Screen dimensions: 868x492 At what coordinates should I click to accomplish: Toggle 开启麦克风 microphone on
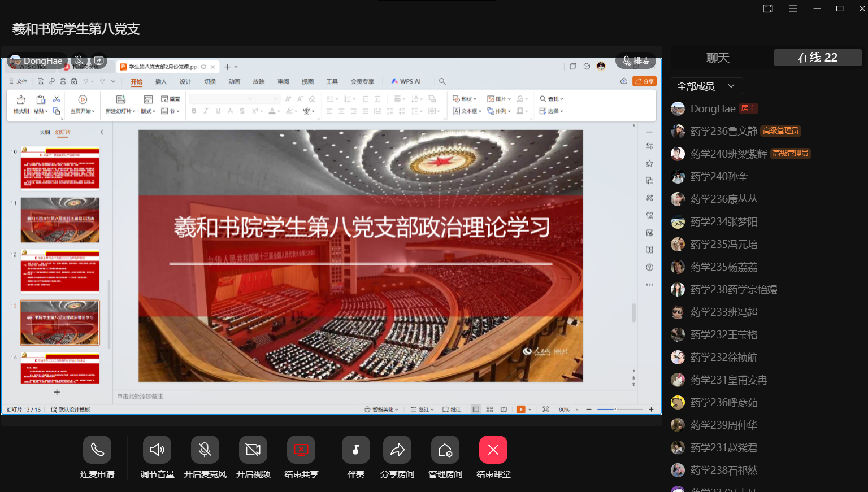(x=205, y=450)
